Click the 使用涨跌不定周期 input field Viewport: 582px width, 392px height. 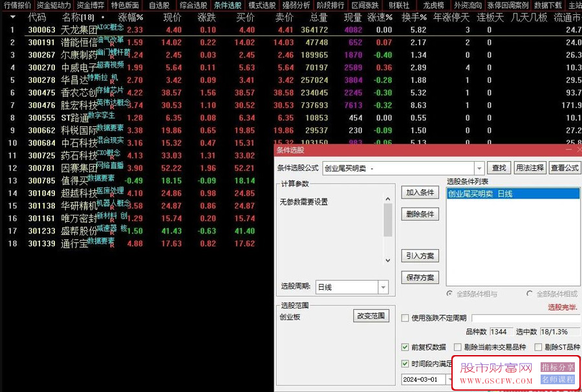click(x=525, y=318)
